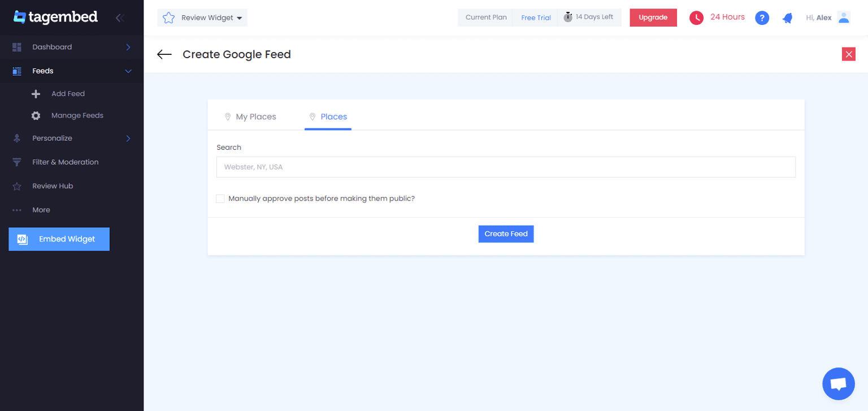Click the notifications megaphone icon
Viewport: 868px width, 411px height.
tap(787, 18)
